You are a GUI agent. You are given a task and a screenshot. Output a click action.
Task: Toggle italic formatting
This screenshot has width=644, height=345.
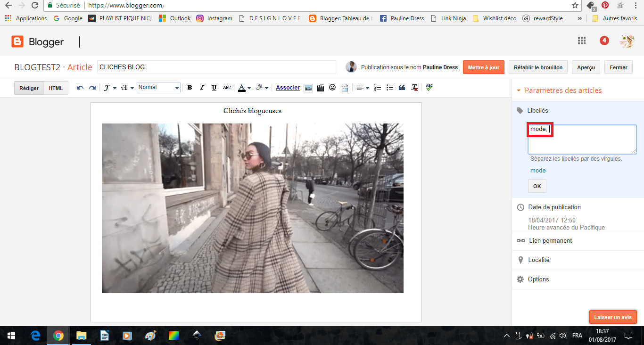coord(202,88)
